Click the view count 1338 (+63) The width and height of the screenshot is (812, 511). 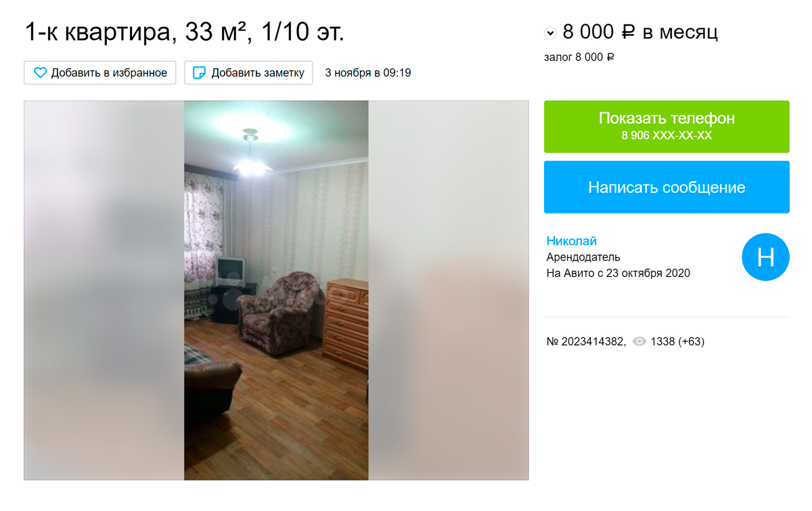click(677, 342)
